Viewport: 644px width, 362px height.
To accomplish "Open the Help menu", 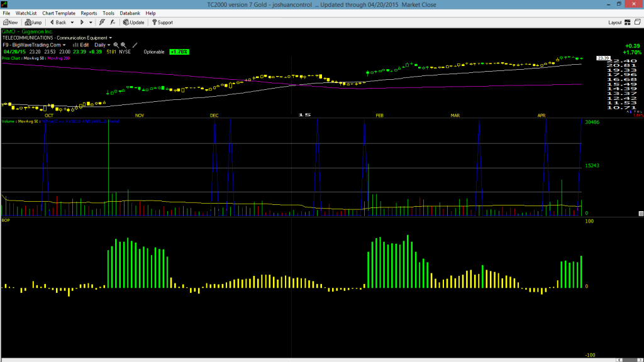I will tap(151, 13).
